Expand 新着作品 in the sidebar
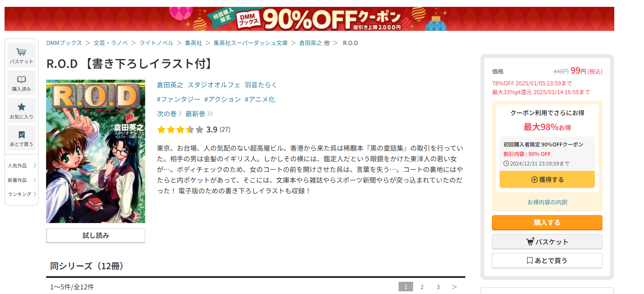 tap(22, 180)
